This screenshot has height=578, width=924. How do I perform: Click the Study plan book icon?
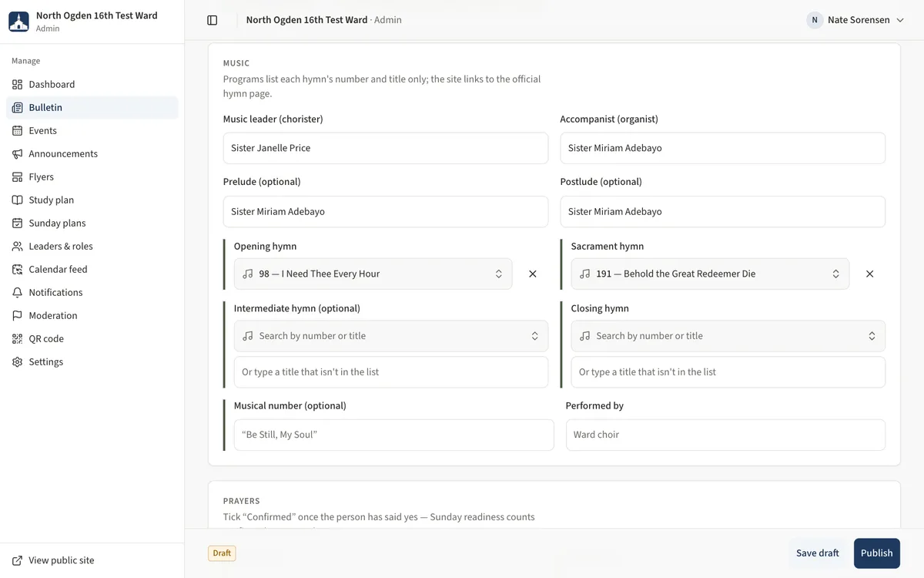(x=18, y=200)
